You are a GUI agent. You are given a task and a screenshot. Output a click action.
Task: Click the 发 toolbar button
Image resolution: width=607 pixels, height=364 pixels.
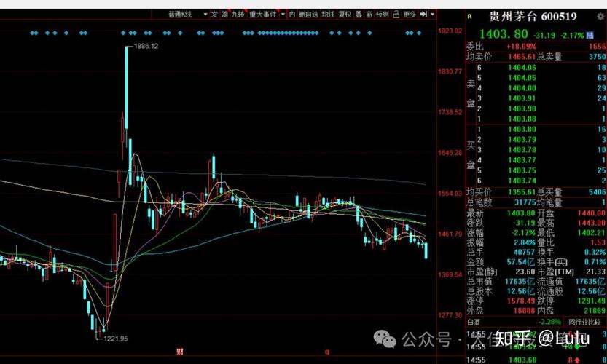coord(215,15)
